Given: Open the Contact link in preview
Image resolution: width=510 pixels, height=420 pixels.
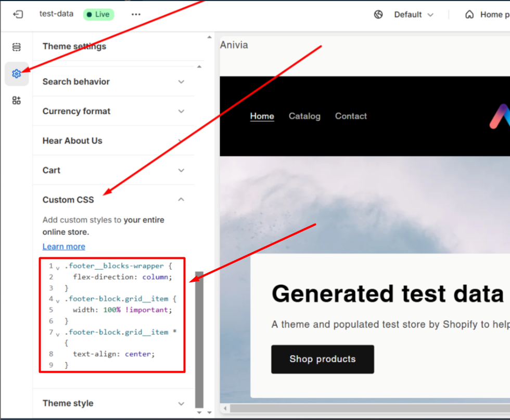Looking at the screenshot, I should click(x=351, y=116).
